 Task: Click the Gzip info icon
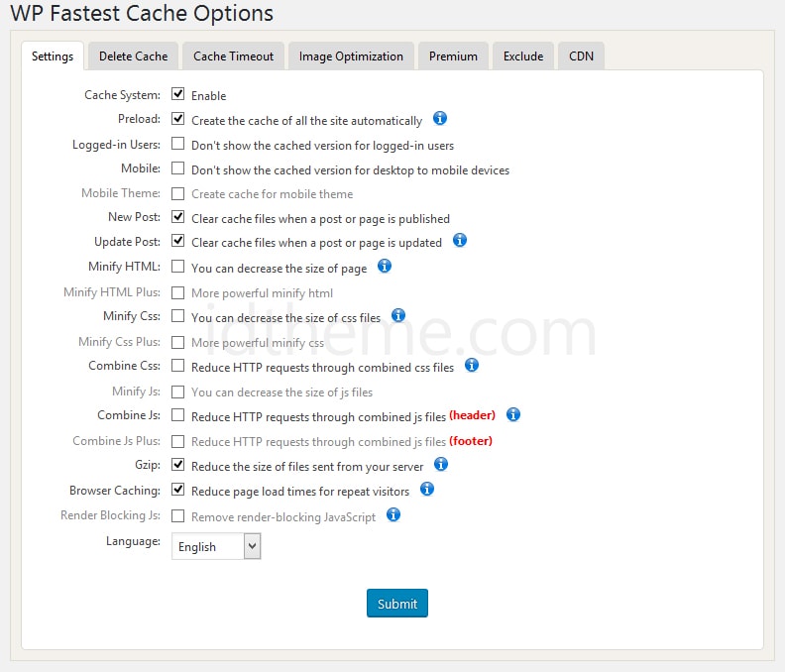point(440,464)
